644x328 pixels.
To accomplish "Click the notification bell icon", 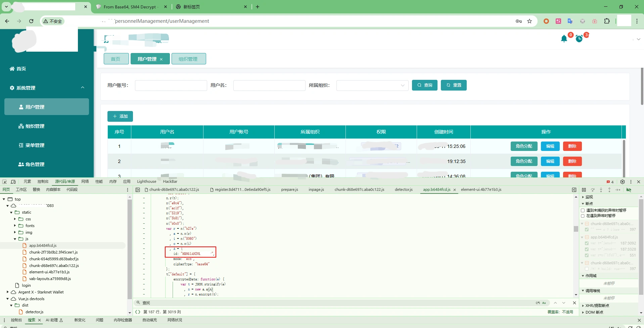I will point(564,39).
